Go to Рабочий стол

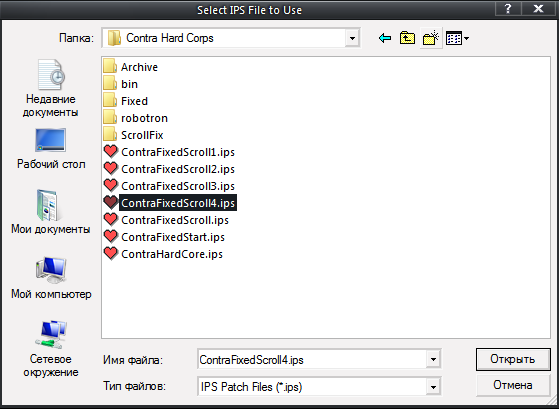[x=51, y=149]
